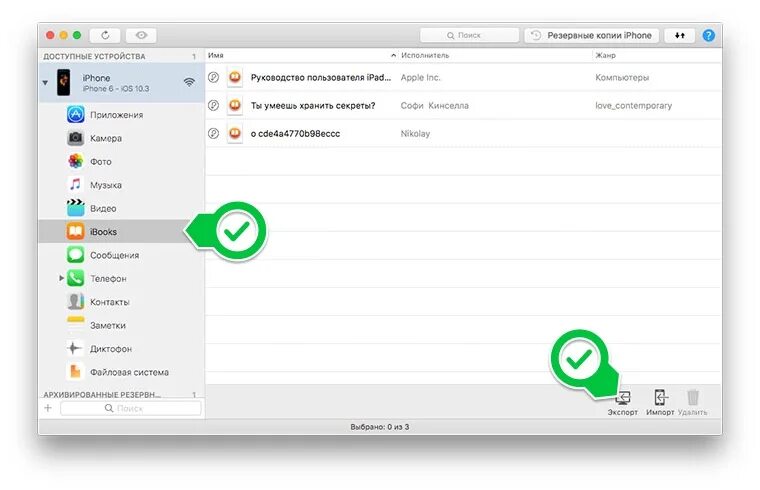Sort by the Жанр column header

pos(657,55)
